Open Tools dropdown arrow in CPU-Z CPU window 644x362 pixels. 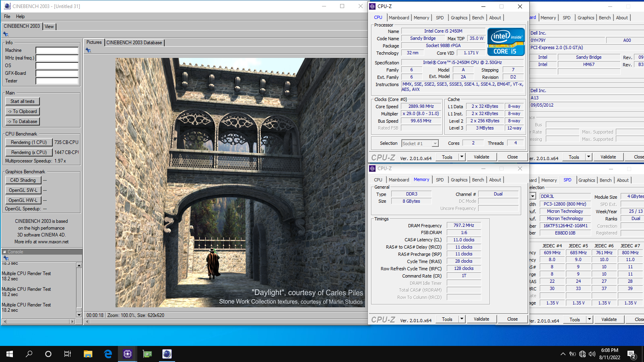[x=462, y=157]
